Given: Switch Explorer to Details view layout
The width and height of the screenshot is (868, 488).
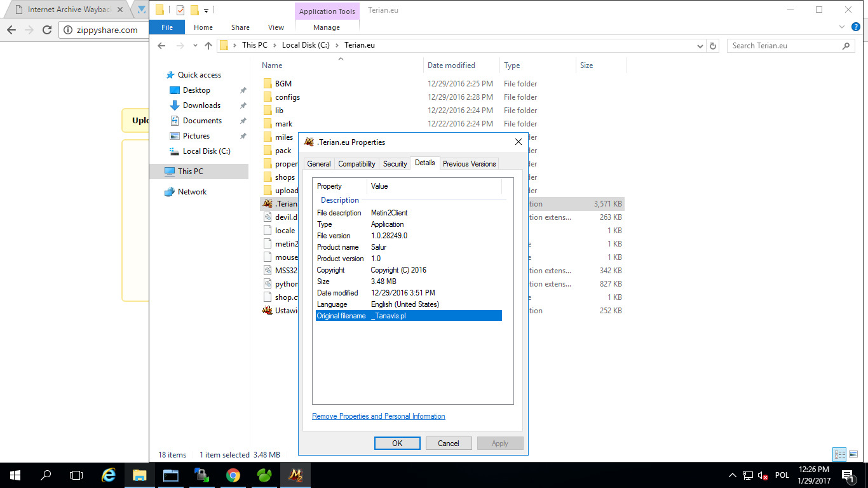Looking at the screenshot, I should tap(839, 454).
